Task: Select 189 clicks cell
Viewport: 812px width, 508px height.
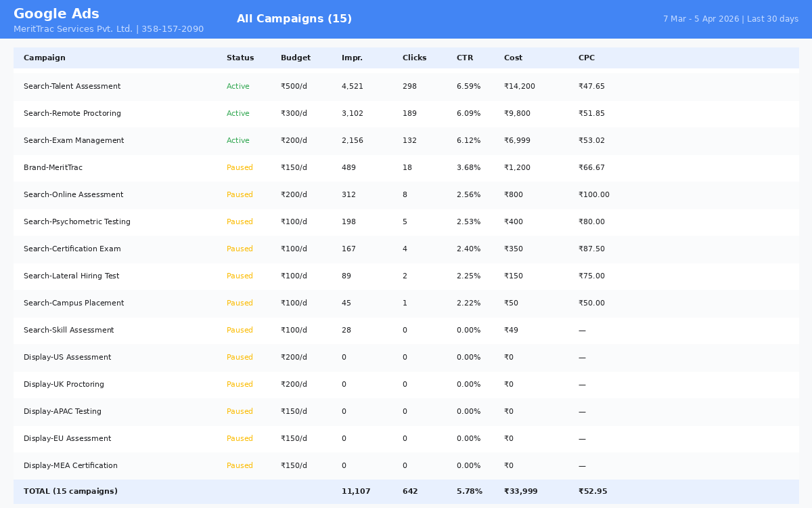Action: coord(409,114)
